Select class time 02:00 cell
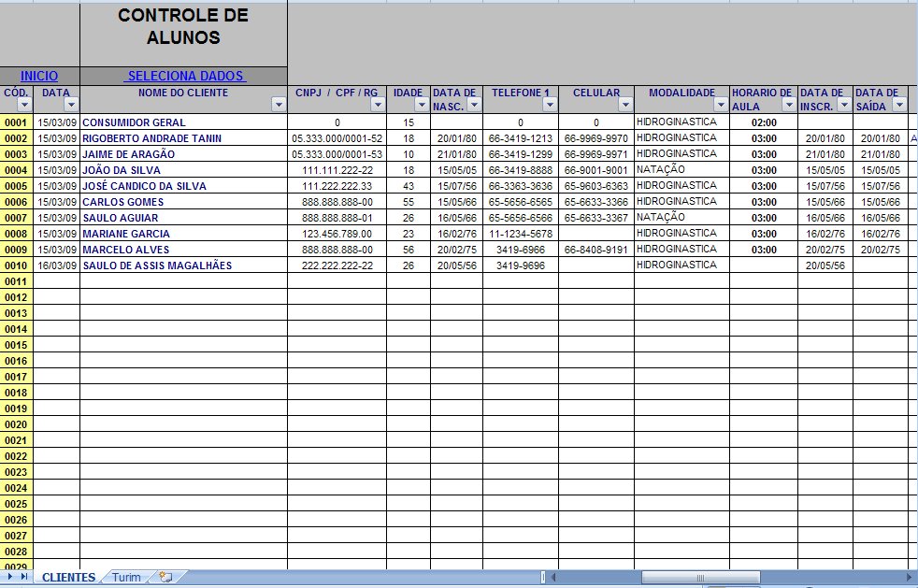 (x=764, y=122)
